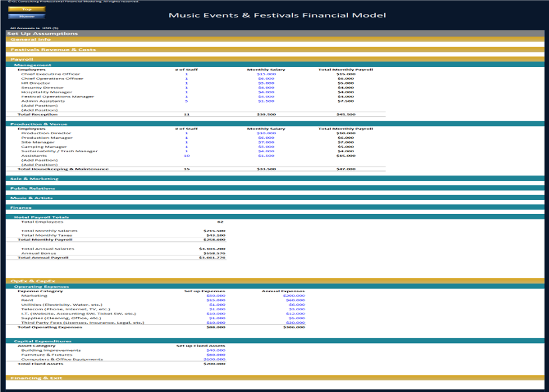
Task: Collapse the OpEx & CapEx section
Action: pyautogui.click(x=275, y=281)
